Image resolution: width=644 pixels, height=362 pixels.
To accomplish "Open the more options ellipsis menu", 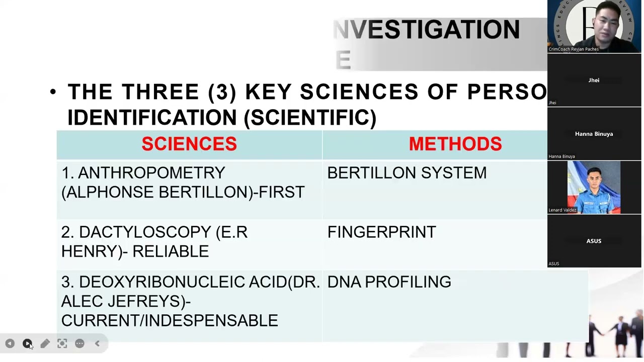I will 79,343.
